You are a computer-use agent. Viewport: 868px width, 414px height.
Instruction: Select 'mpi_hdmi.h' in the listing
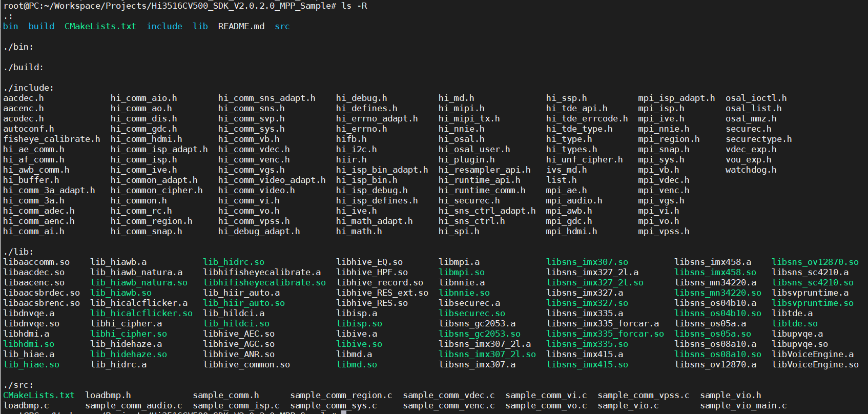coord(572,231)
